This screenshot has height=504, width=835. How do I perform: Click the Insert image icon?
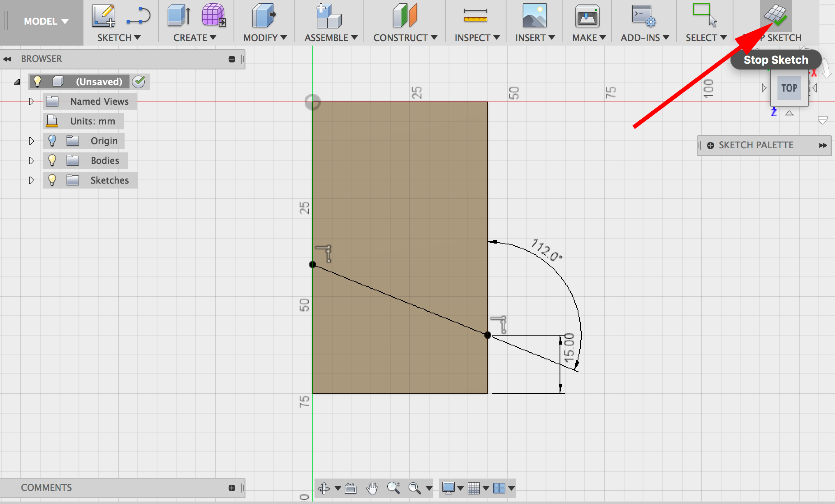coord(534,16)
